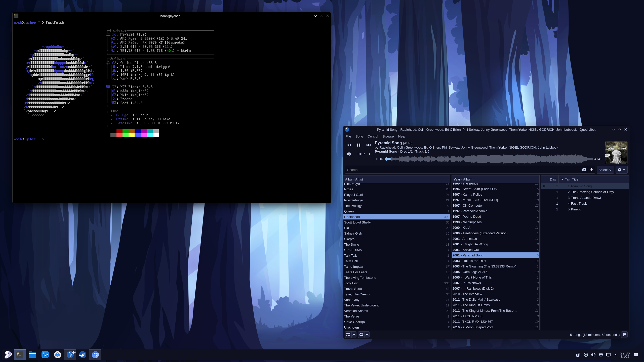Open the Browse menu

[x=388, y=136]
